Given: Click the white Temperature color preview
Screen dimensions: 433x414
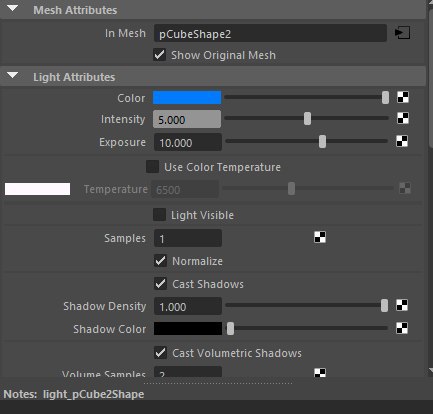Looking at the screenshot, I should coord(37,189).
